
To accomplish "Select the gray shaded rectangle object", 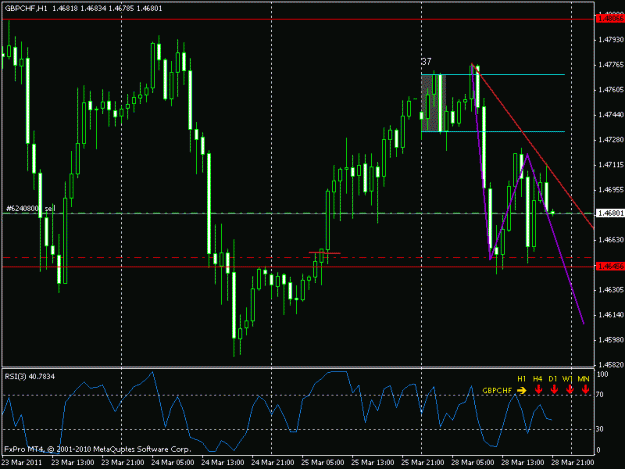I will [434, 103].
